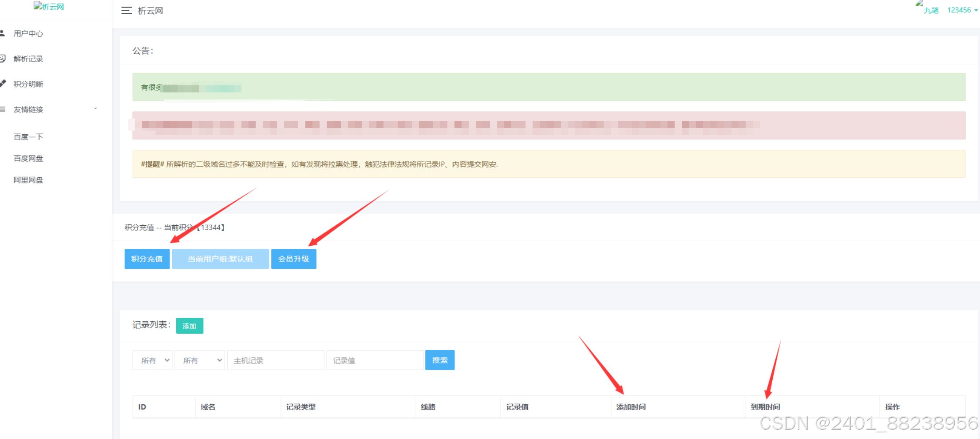Open the 阿里网盘 link
The width and height of the screenshot is (980, 439).
coord(28,180)
